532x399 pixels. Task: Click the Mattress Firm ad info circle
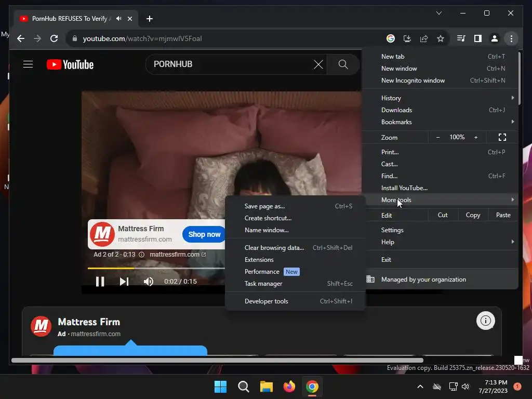coord(486,321)
